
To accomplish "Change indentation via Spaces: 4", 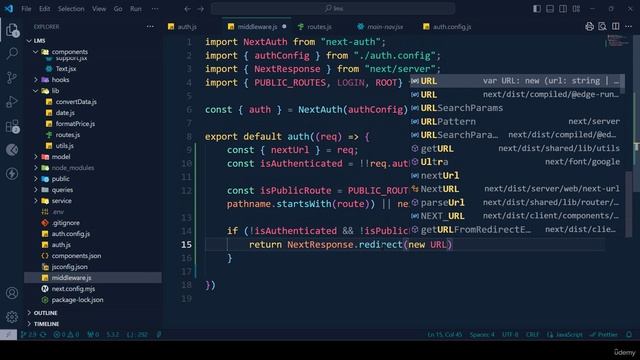I will (x=482, y=334).
